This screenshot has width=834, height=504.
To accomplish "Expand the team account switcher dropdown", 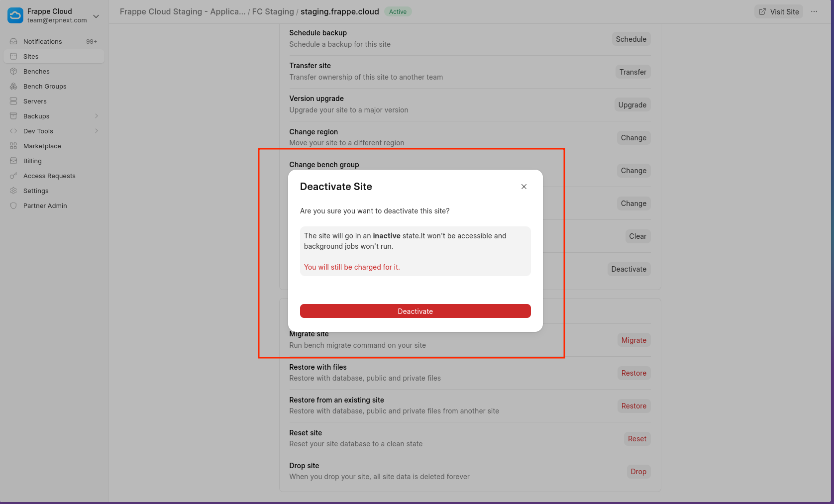I will (96, 16).
